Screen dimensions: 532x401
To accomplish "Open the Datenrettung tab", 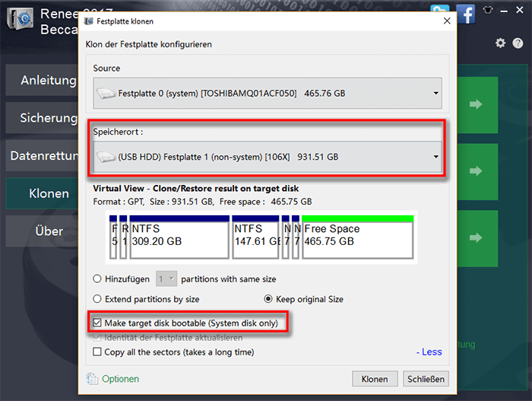I will [x=42, y=156].
